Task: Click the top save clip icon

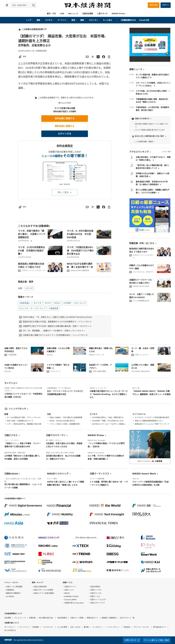Action: pos(20,57)
